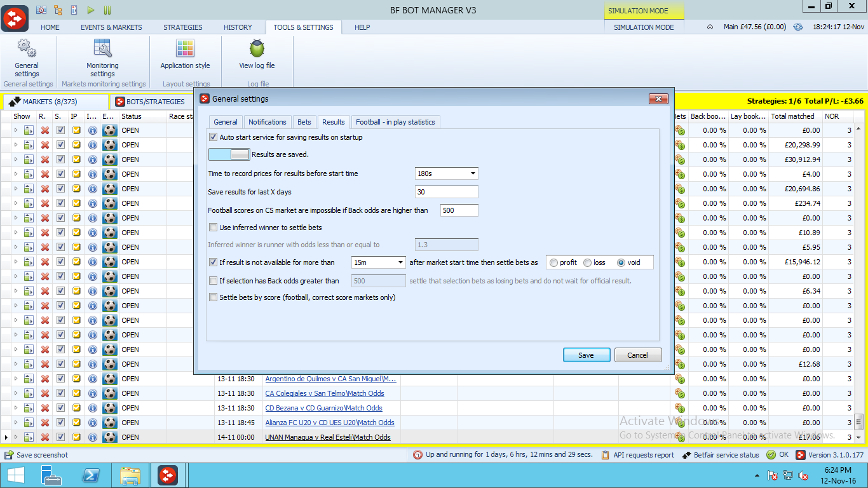Open the EVENTS & MARKETS ribbon tab

tap(111, 27)
